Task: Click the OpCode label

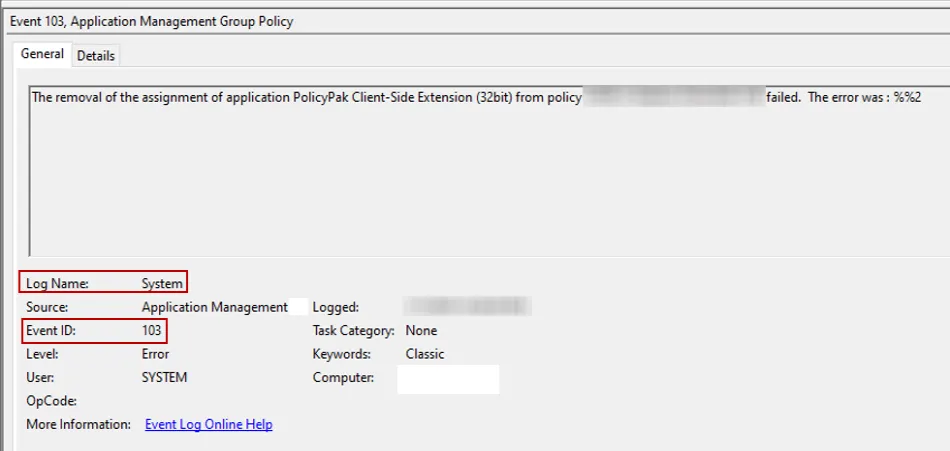Action: point(51,401)
